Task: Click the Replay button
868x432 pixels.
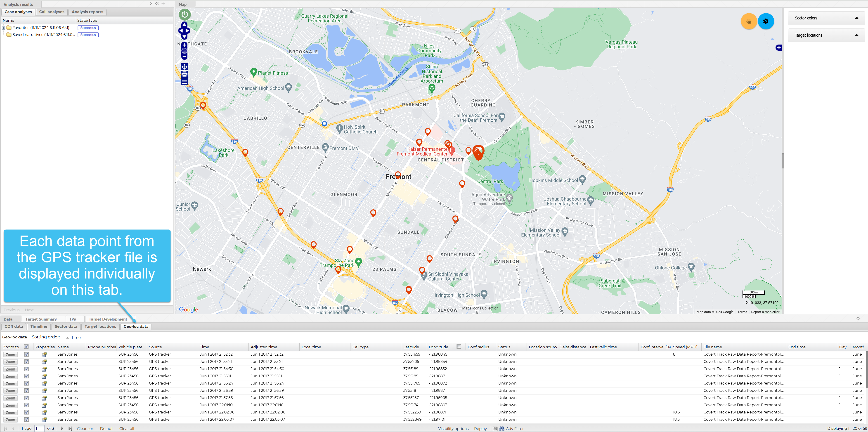Action: [480, 429]
